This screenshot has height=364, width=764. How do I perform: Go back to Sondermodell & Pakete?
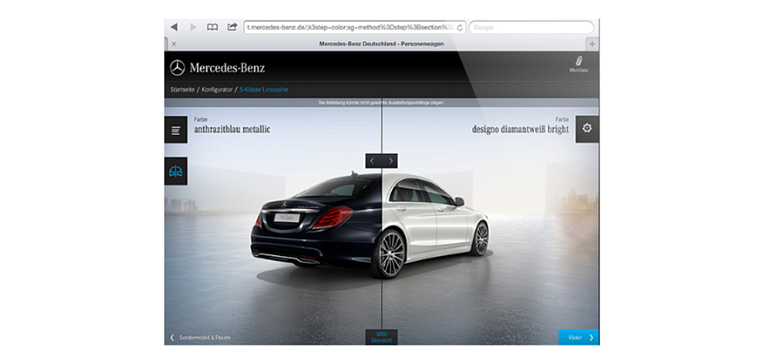pyautogui.click(x=201, y=337)
